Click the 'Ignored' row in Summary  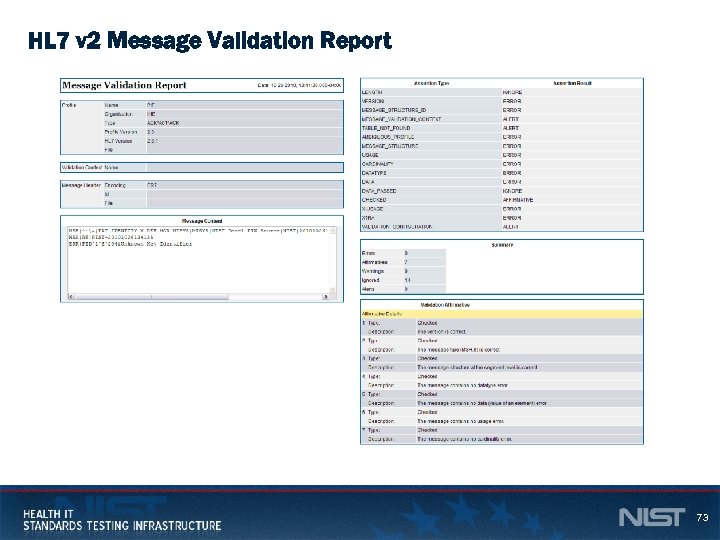(403, 280)
